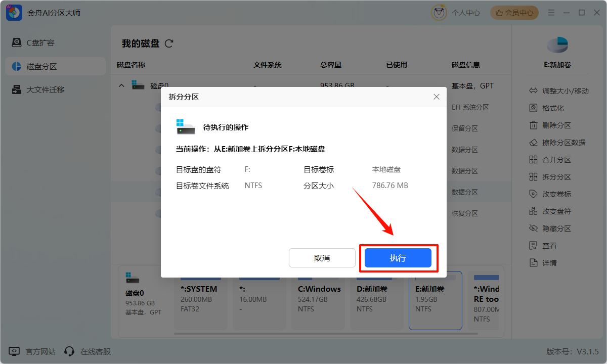Click the 执行 button in the dialog
607x364 pixels.
[x=398, y=258]
